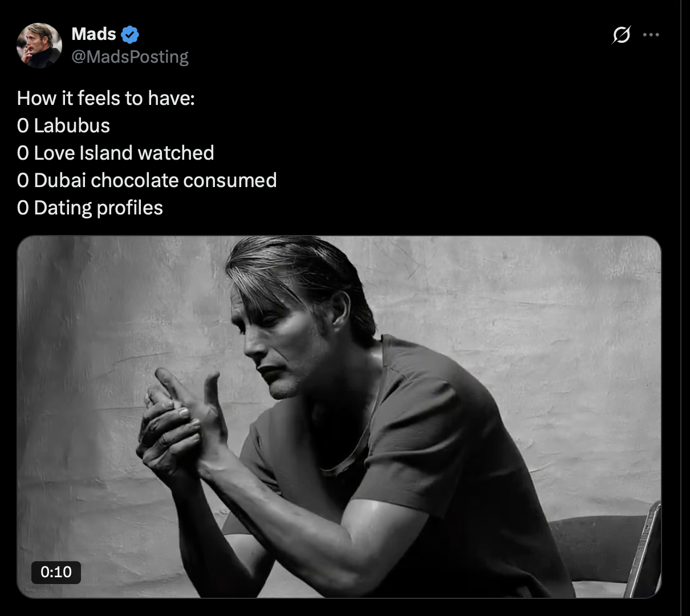The height and width of the screenshot is (616, 690).
Task: Click the 0:10 video duration badge
Action: pyautogui.click(x=56, y=572)
